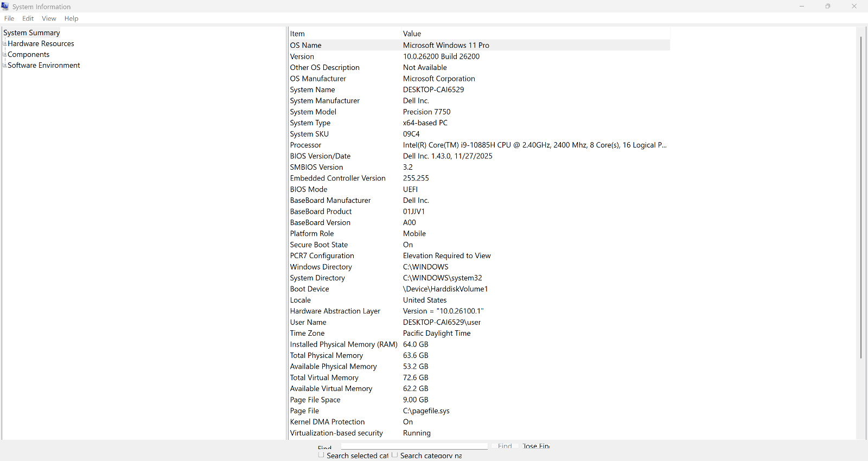Click the Available Physical Memory item
Image resolution: width=868 pixels, height=461 pixels.
click(x=333, y=367)
